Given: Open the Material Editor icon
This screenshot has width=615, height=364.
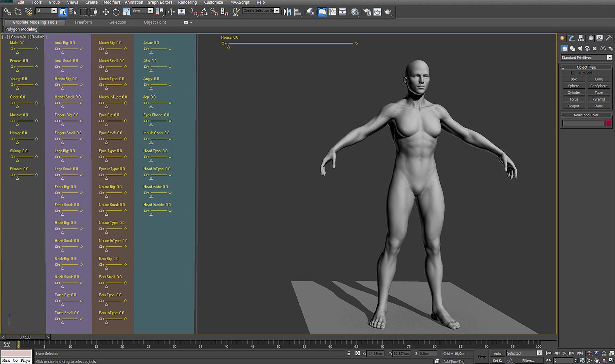Looking at the screenshot, I should coord(355,12).
